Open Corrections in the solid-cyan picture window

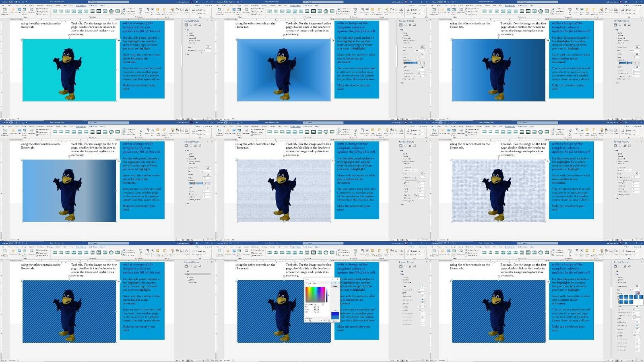click(x=13, y=11)
